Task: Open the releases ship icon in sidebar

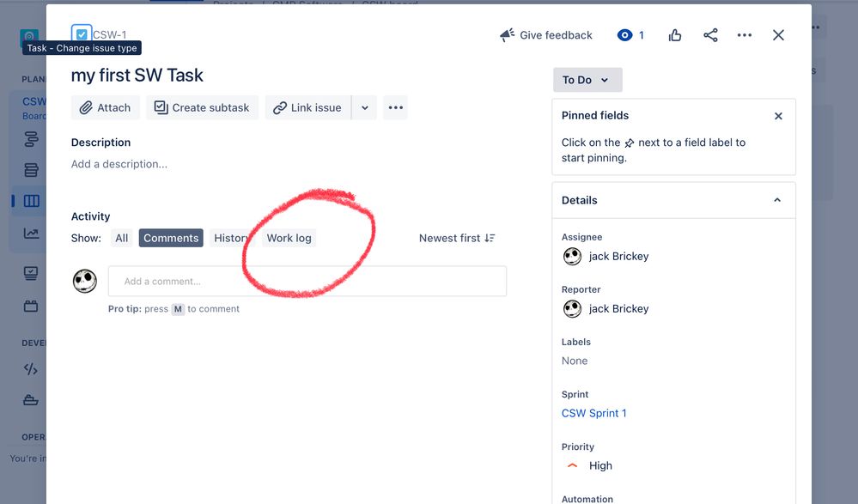Action: (x=31, y=400)
